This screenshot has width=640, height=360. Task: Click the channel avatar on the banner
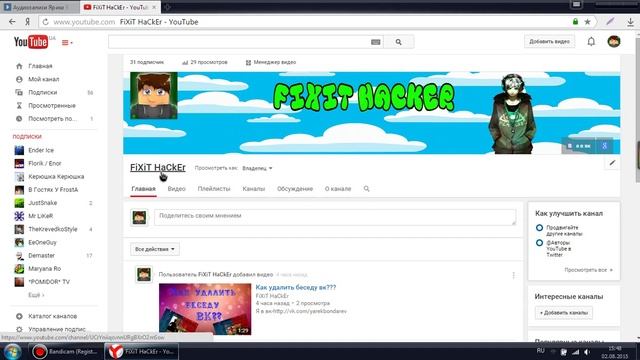coord(154,96)
